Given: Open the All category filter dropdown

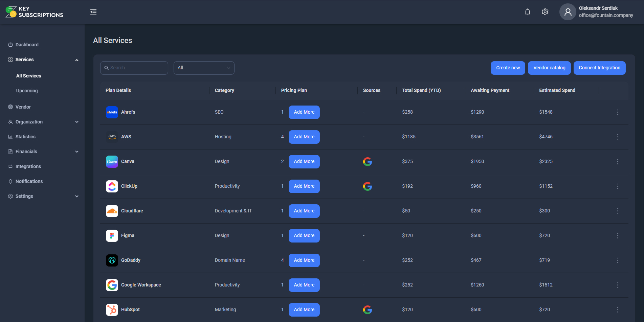Looking at the screenshot, I should point(204,68).
